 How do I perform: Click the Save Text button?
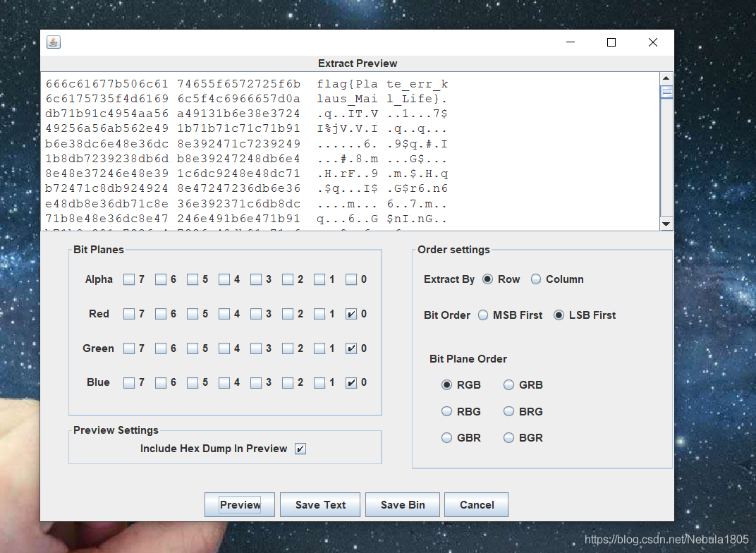pyautogui.click(x=320, y=505)
